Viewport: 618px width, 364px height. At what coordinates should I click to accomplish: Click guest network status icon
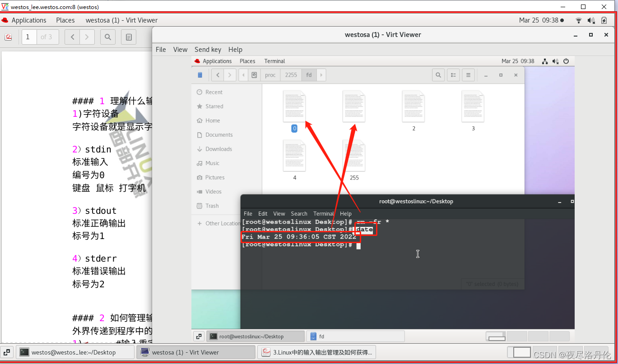pos(545,61)
